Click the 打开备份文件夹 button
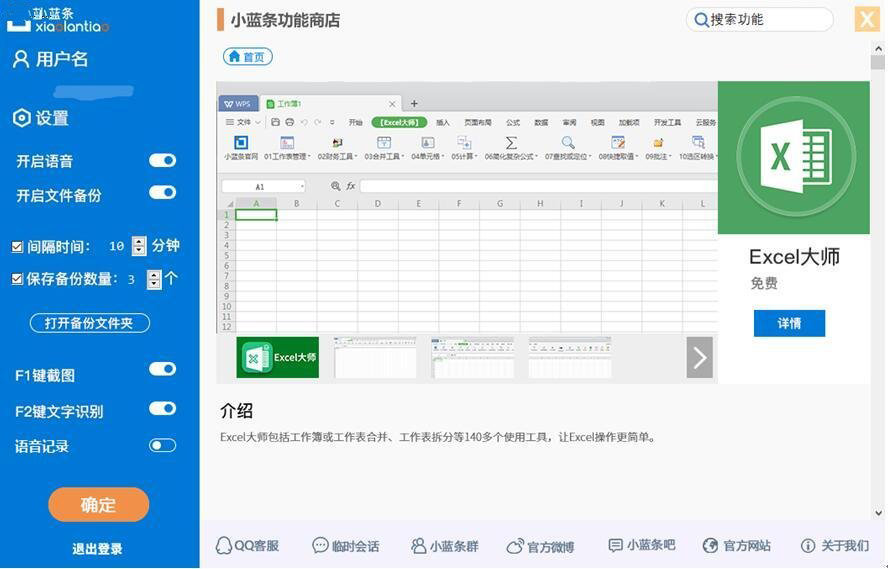 pyautogui.click(x=89, y=323)
